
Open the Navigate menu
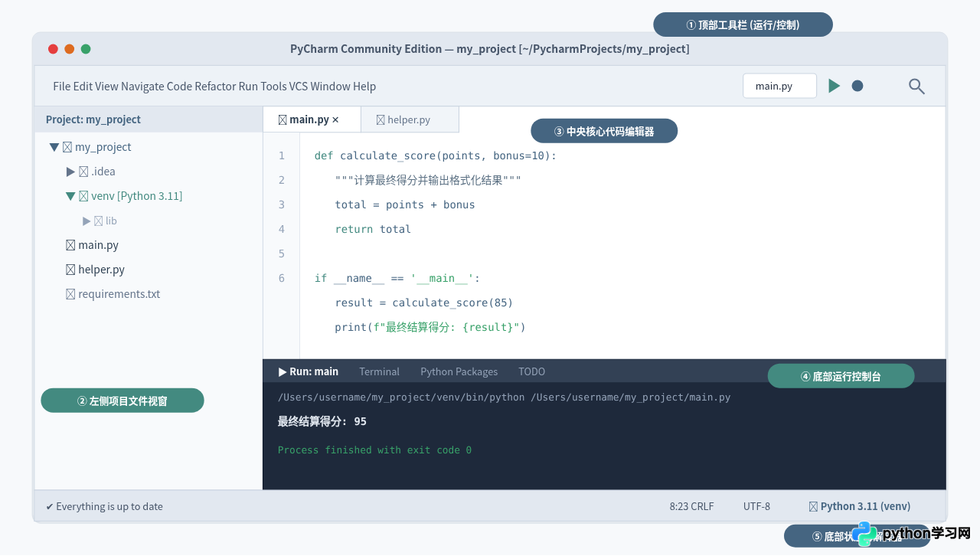point(142,86)
